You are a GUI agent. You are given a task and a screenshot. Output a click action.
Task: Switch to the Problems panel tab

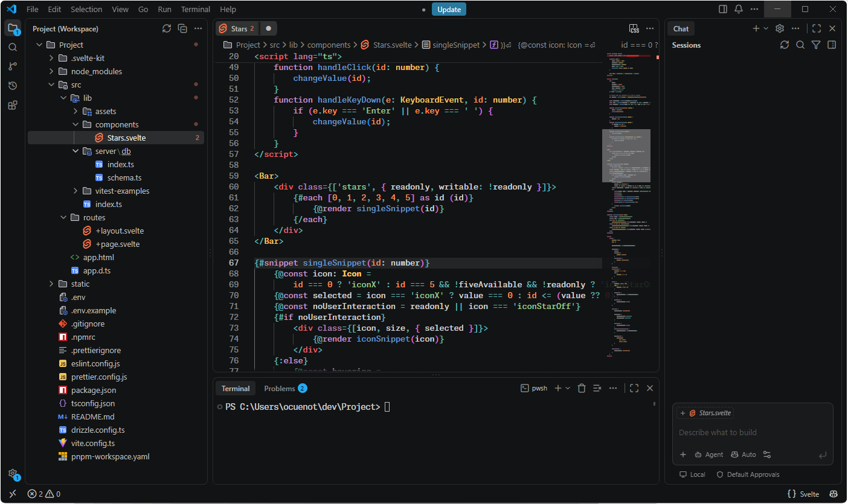tap(285, 388)
